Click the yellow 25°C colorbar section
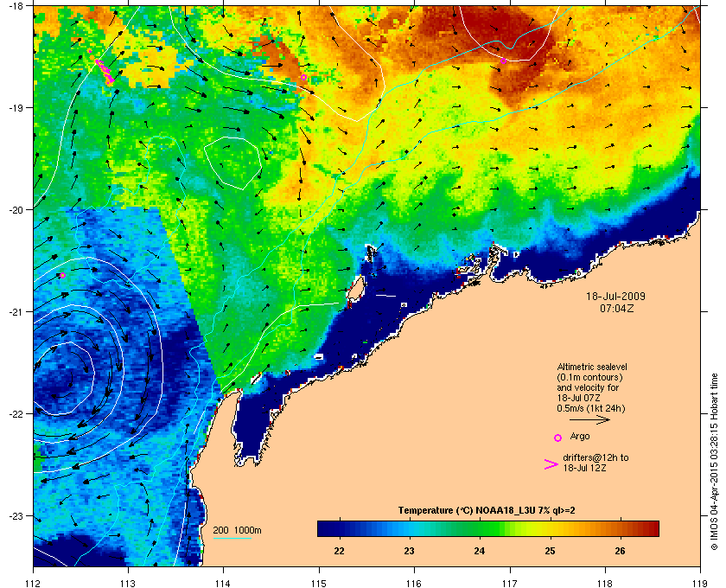 click(550, 528)
